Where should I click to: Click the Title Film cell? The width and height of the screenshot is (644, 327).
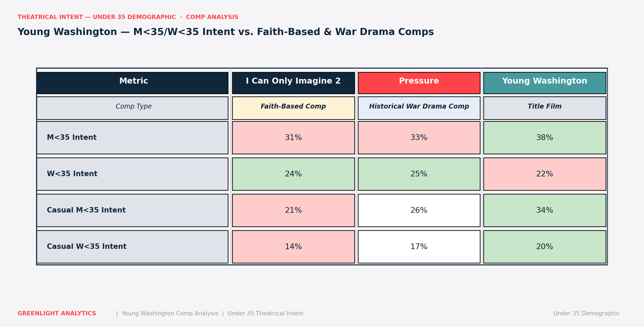click(x=545, y=108)
